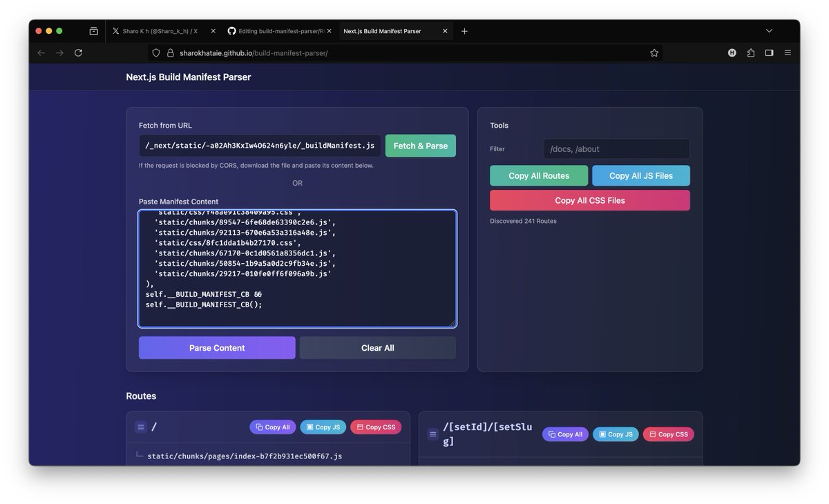829x504 pixels.
Task: Click the tab overview icon near the traffic lights
Action: (x=94, y=31)
